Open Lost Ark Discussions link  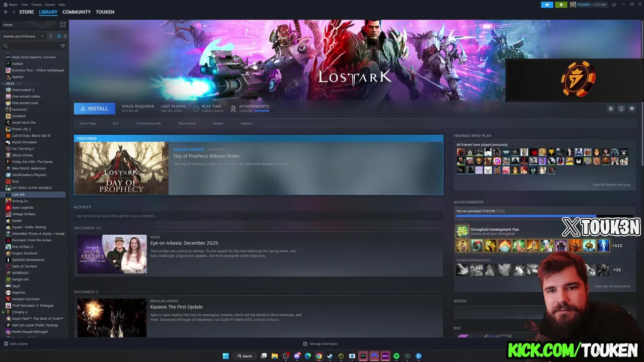click(187, 123)
